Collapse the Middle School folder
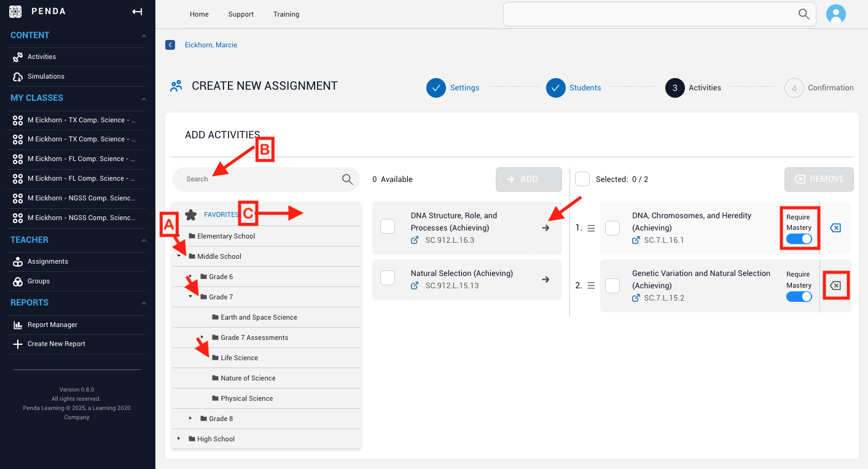 179,256
